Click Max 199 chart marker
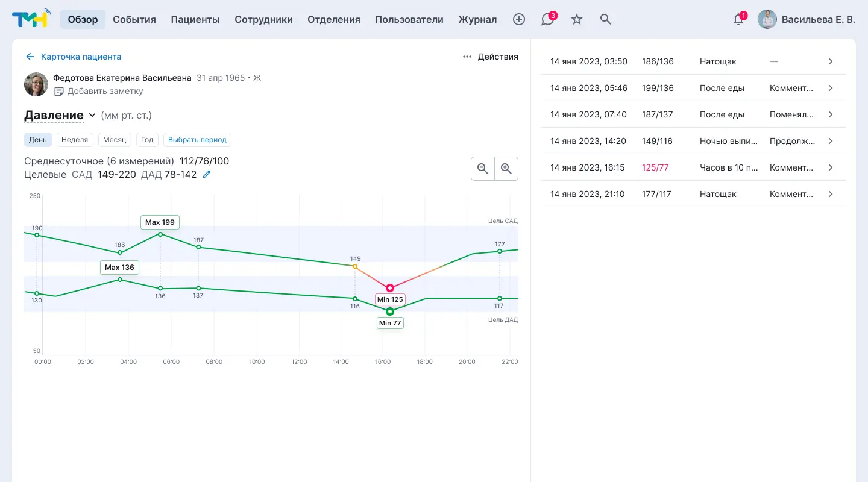Image resolution: width=868 pixels, height=482 pixels. [x=160, y=222]
